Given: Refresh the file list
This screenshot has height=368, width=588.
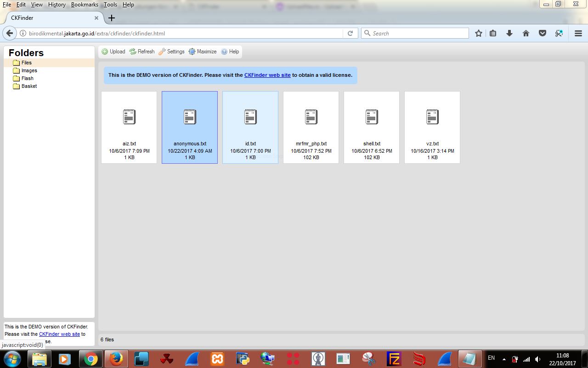Looking at the screenshot, I should point(141,52).
